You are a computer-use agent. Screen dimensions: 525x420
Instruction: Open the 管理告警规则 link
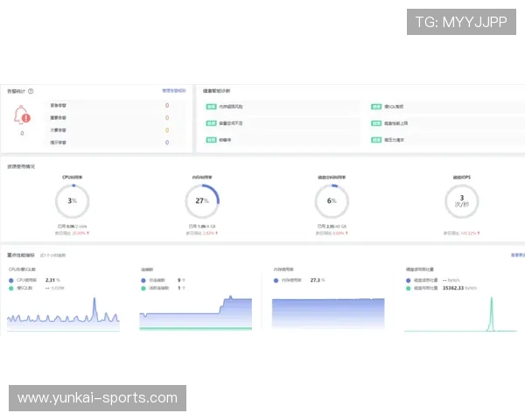[173, 91]
